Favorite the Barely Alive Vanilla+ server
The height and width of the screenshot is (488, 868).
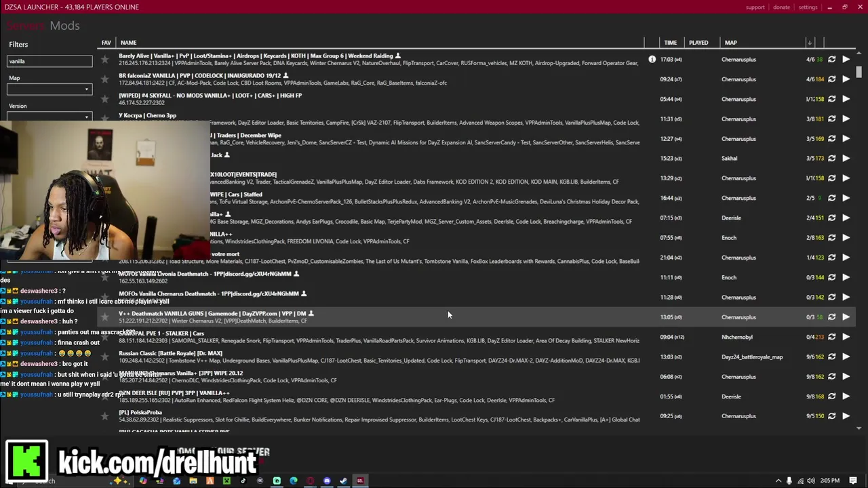pos(105,60)
